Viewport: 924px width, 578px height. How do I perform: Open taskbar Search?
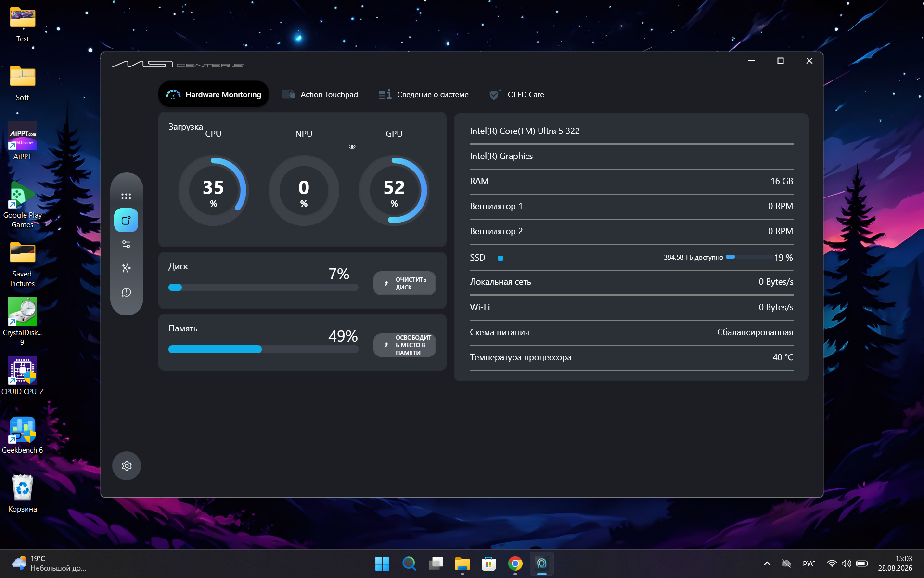coord(409,564)
